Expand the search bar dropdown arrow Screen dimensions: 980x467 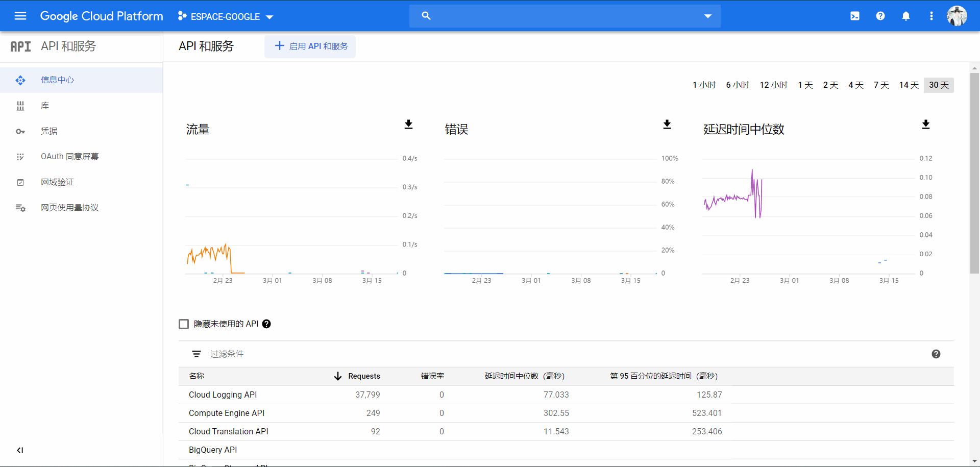pyautogui.click(x=708, y=16)
